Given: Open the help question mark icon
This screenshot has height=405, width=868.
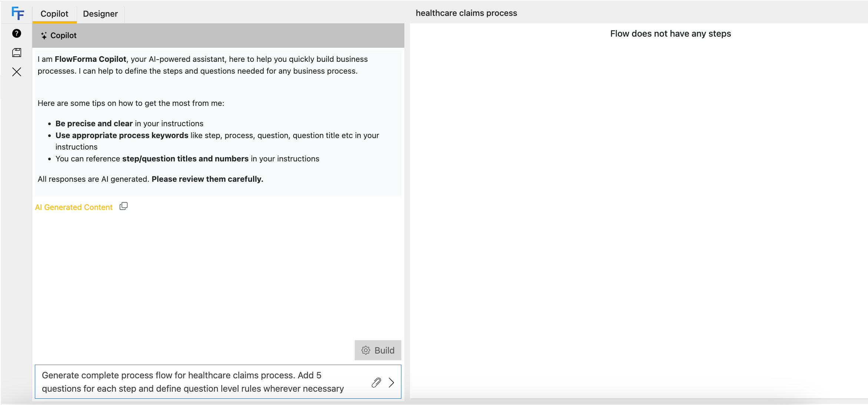Looking at the screenshot, I should (x=17, y=34).
